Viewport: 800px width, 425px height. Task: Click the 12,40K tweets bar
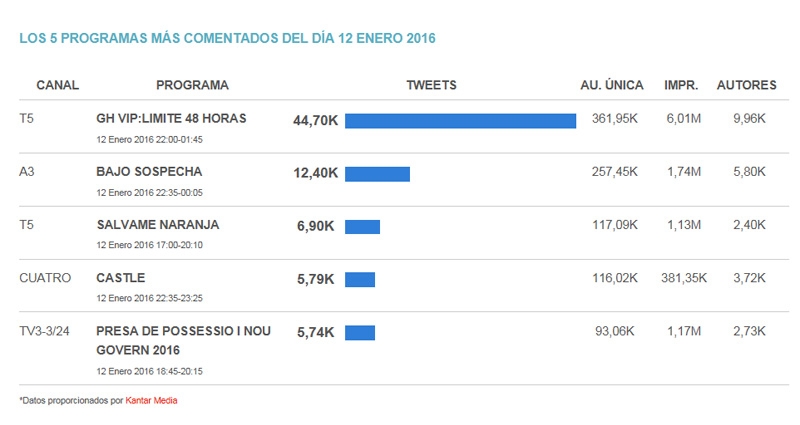[377, 174]
